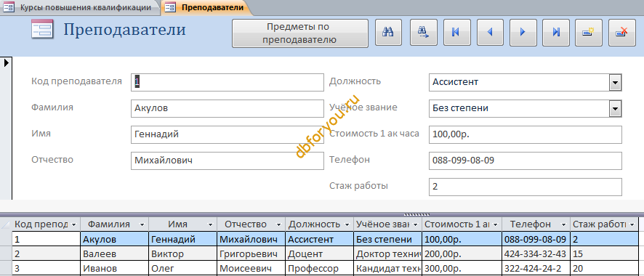
Task: Delete the current record
Action: [621, 32]
